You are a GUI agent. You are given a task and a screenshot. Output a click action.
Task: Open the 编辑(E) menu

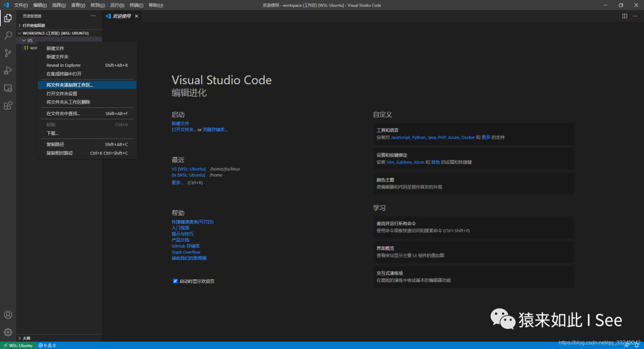click(x=40, y=5)
